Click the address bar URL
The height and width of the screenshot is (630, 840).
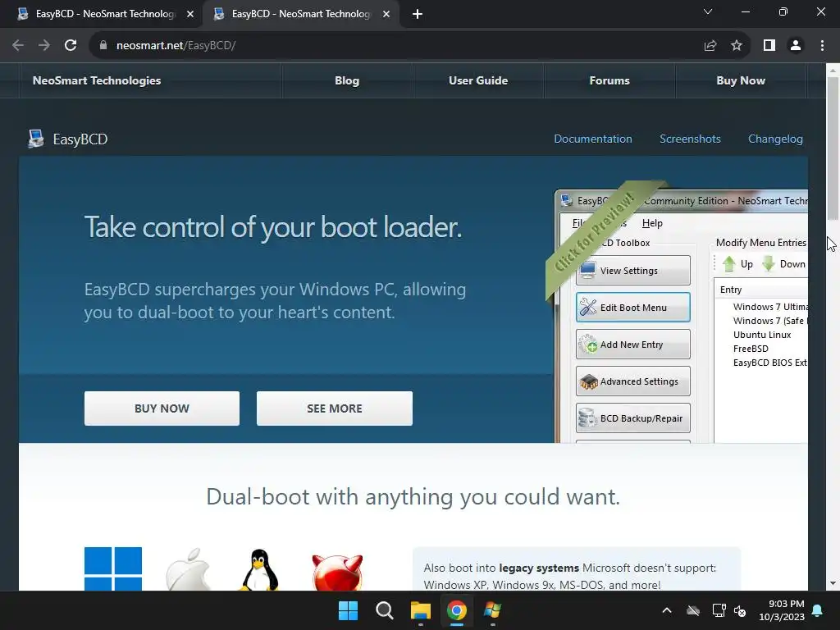point(176,46)
